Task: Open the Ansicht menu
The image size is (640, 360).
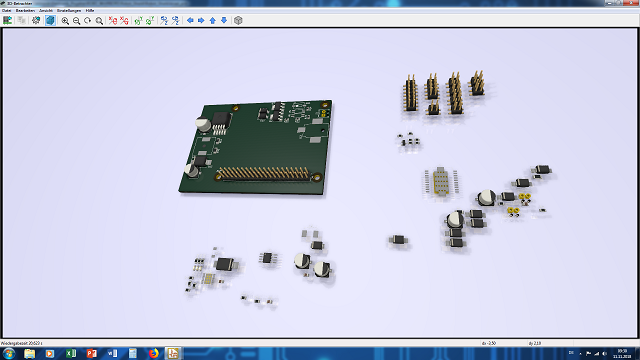Action: click(x=46, y=11)
